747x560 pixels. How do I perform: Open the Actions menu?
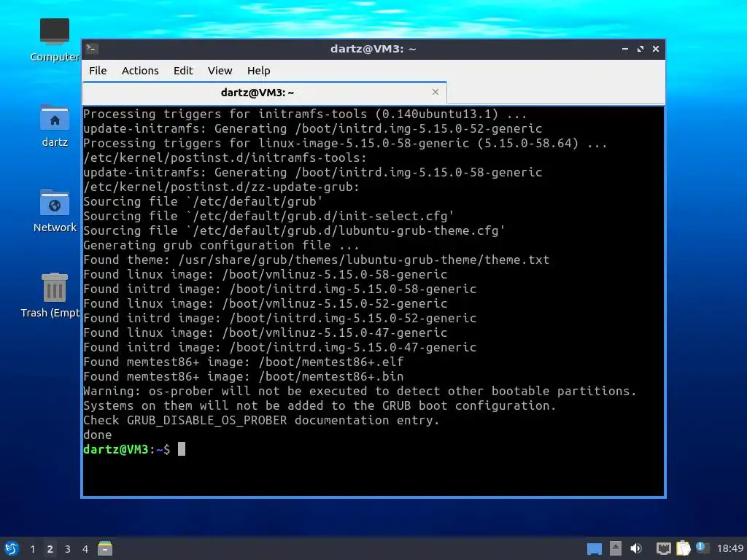click(140, 71)
